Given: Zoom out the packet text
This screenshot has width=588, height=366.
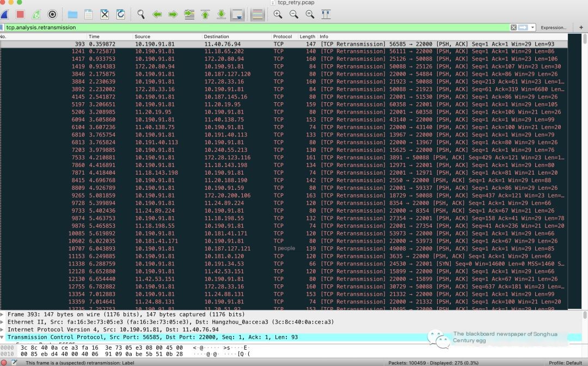Looking at the screenshot, I should click(x=294, y=15).
